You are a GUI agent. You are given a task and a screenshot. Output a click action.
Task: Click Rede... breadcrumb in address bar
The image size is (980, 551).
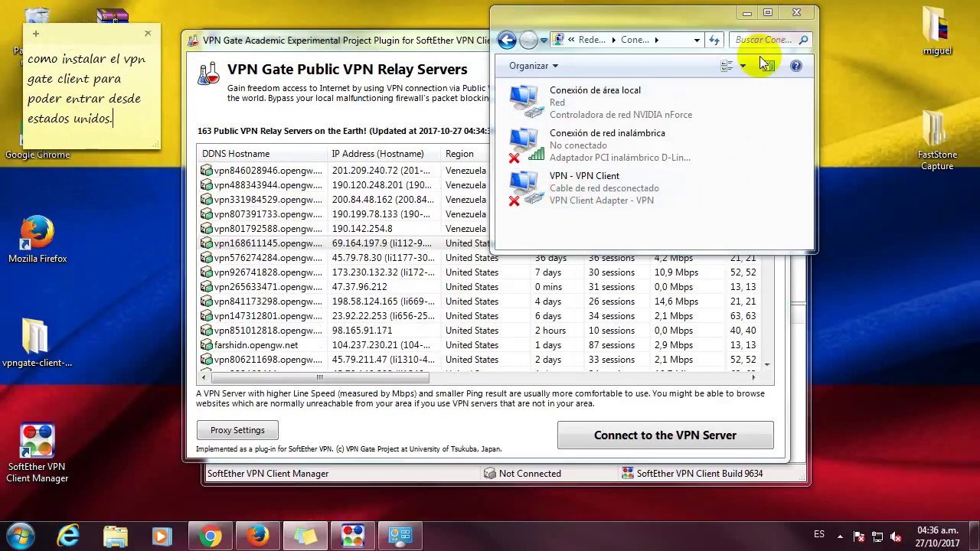591,40
